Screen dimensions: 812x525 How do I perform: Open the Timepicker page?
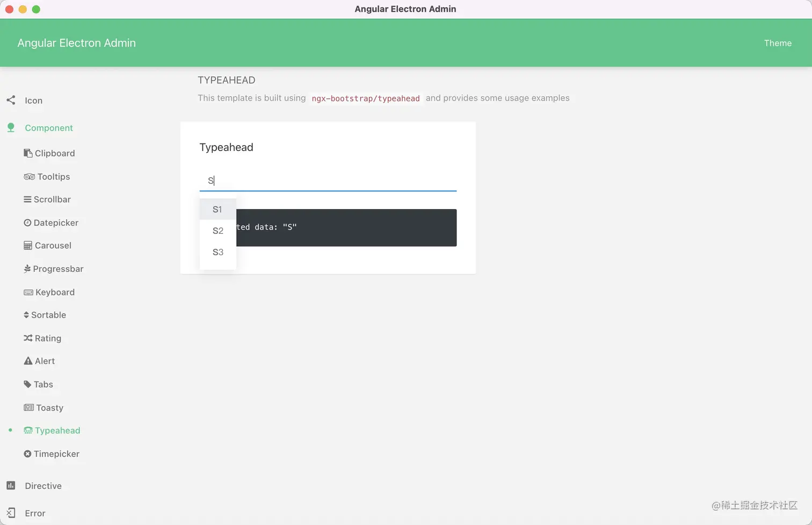pos(56,454)
